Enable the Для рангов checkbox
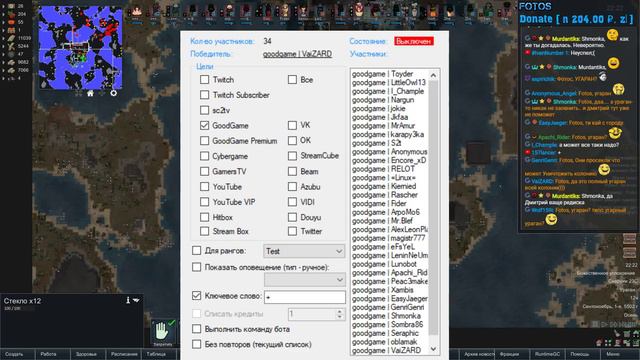Viewport: 640px width, 360px height. [196, 250]
